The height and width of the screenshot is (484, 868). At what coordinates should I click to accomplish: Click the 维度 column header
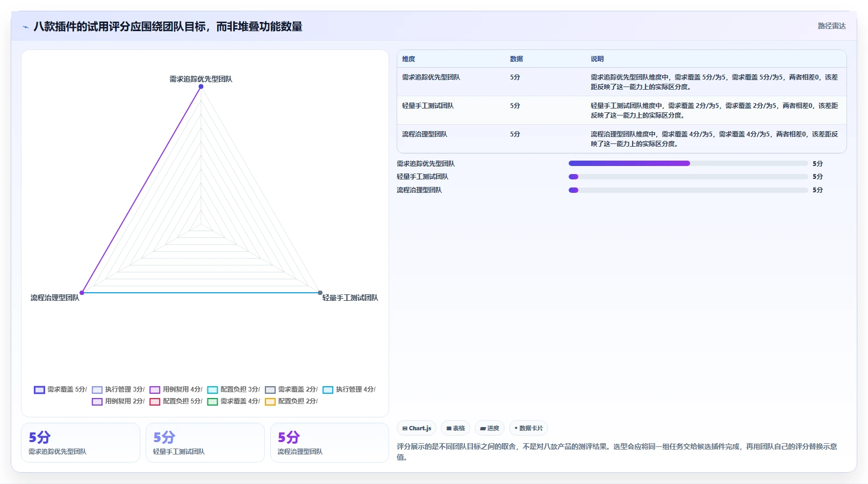click(x=408, y=59)
